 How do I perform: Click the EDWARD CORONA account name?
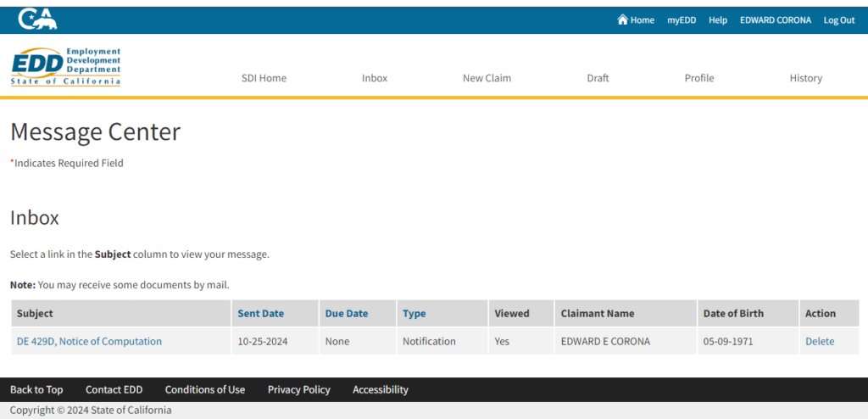point(775,20)
